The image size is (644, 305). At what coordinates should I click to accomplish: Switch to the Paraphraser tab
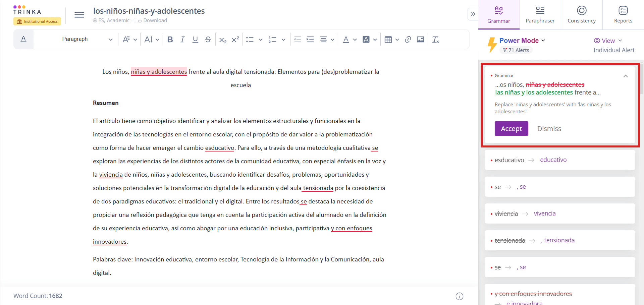tap(540, 15)
